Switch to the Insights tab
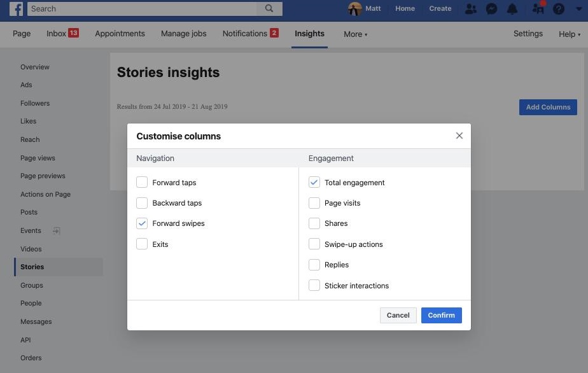This screenshot has width=588, height=373. click(x=309, y=34)
